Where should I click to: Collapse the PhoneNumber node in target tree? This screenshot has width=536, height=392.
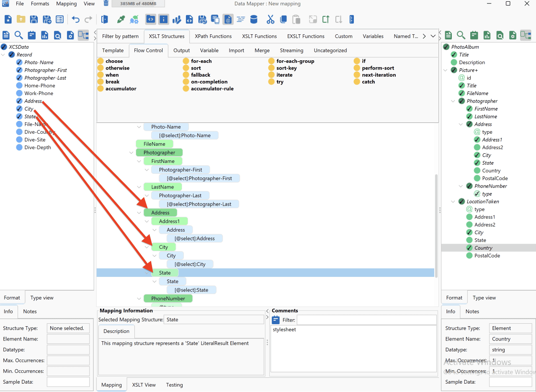tap(461, 186)
